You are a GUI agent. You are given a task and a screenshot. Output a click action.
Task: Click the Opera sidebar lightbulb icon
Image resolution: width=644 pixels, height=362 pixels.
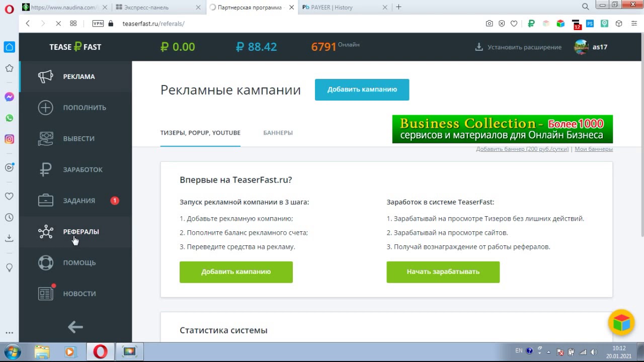9,267
